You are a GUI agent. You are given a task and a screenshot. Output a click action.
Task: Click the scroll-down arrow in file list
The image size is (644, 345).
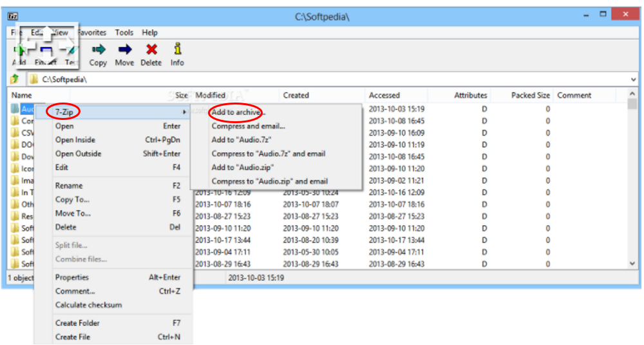pos(632,264)
